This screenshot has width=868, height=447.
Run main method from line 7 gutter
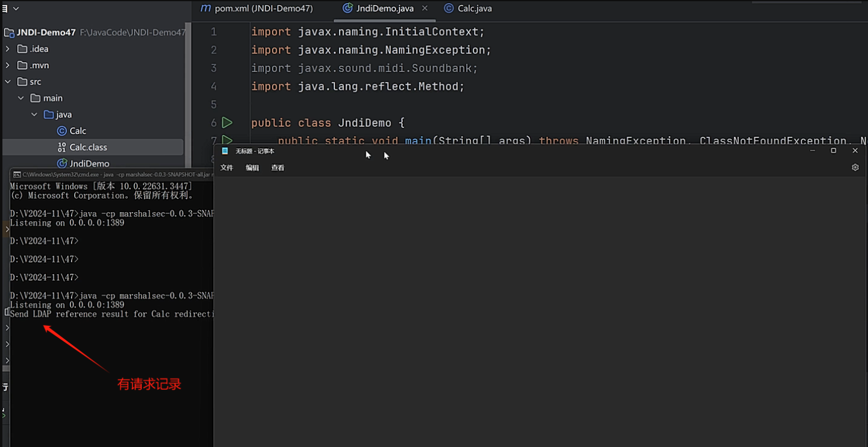227,140
